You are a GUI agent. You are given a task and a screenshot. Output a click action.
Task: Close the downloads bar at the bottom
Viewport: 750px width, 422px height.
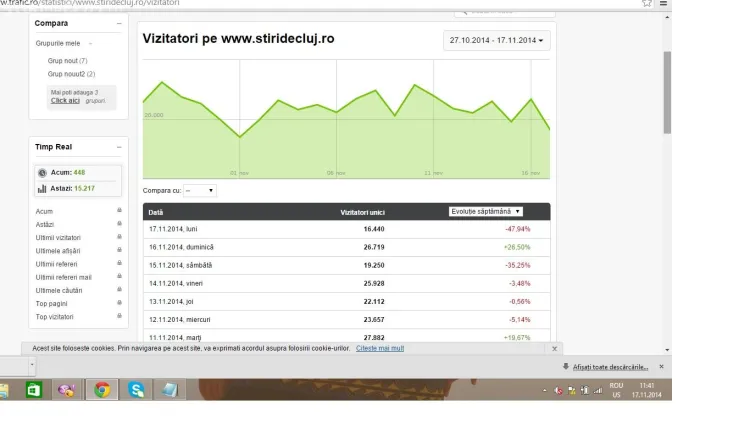click(661, 367)
